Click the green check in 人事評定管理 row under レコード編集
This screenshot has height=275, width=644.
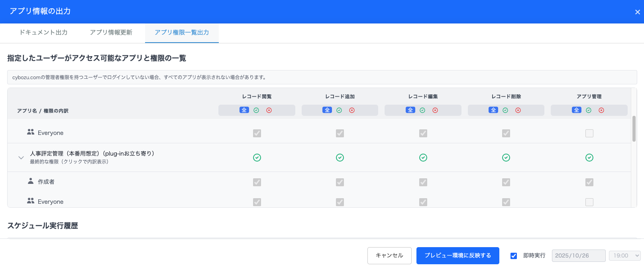(423, 158)
